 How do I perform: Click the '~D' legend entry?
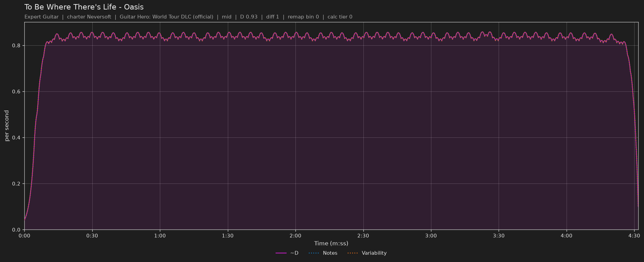click(x=287, y=253)
